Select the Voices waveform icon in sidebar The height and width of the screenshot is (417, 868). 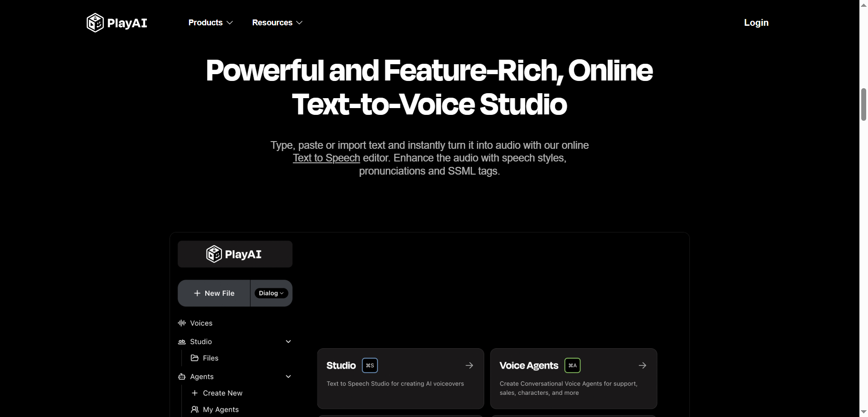[182, 323]
